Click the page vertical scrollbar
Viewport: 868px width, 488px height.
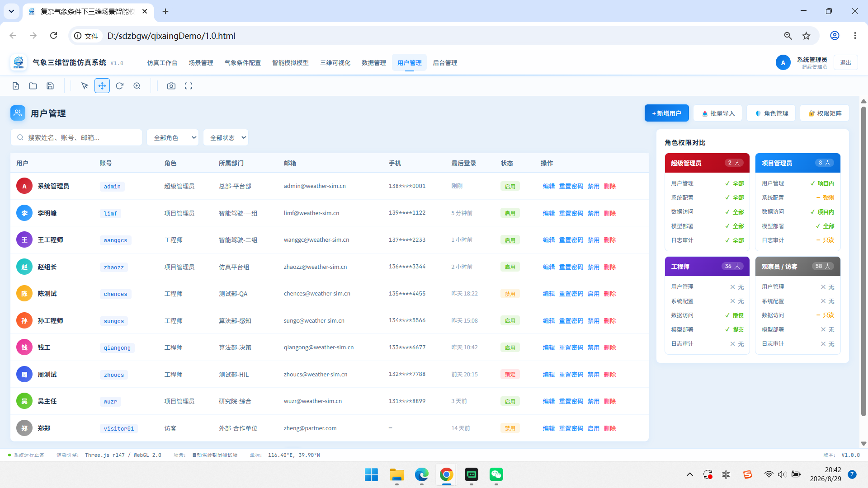(x=863, y=261)
